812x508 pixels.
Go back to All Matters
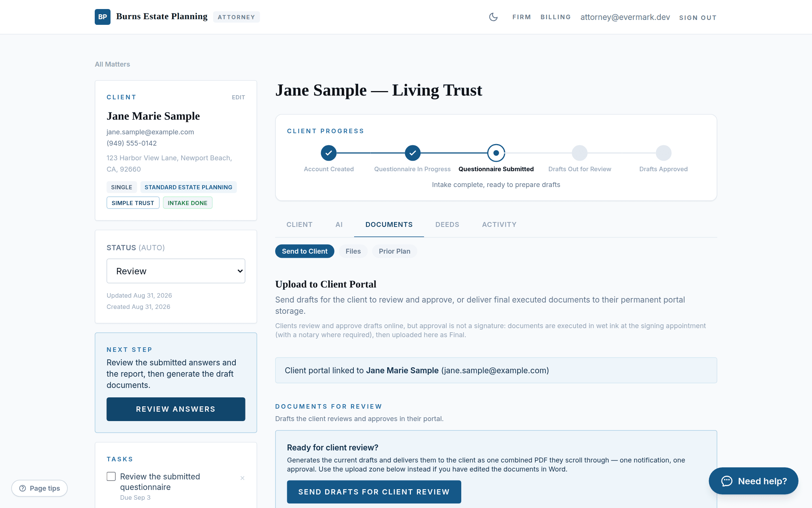click(112, 64)
